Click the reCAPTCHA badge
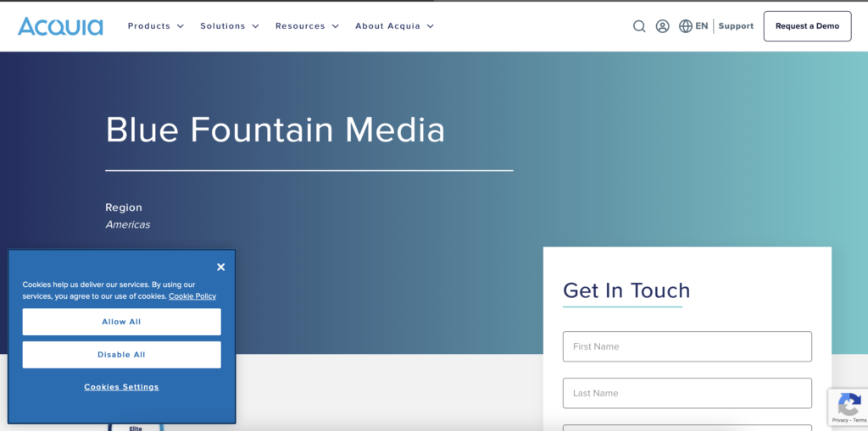Image resolution: width=868 pixels, height=431 pixels. click(848, 406)
